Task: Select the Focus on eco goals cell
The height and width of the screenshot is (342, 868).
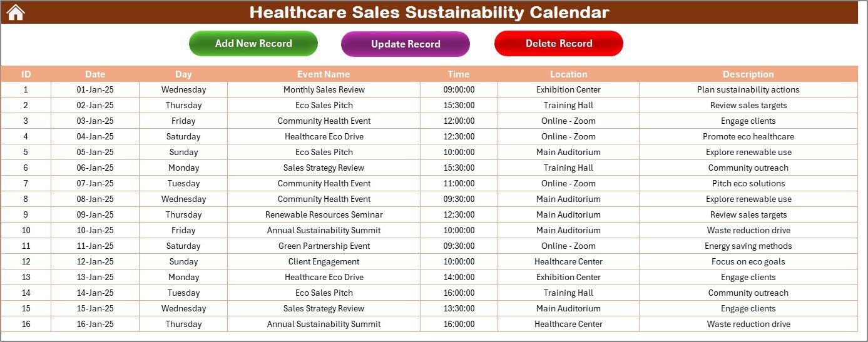Action: 748,261
